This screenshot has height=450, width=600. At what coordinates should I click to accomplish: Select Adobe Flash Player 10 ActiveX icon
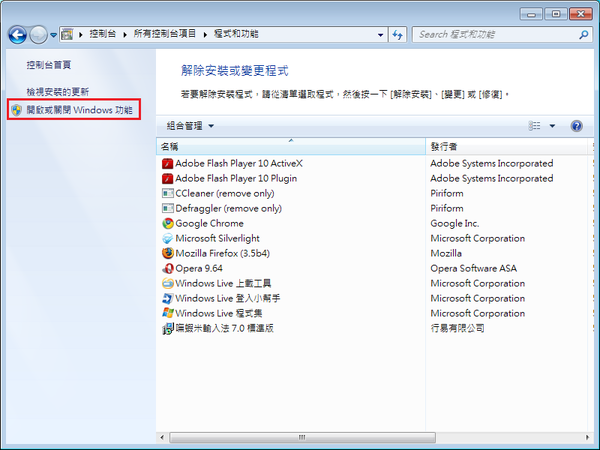167,164
